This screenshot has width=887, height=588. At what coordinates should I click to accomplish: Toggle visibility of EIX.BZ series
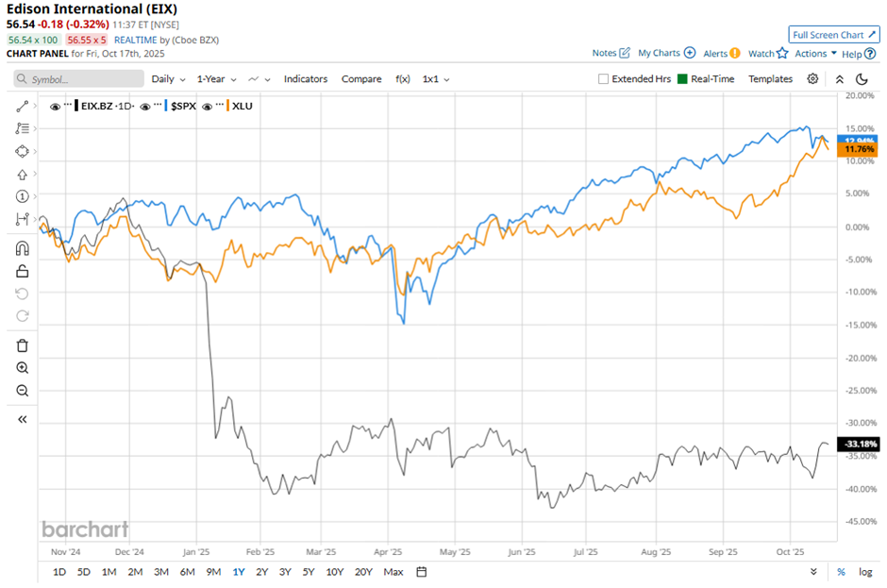55,107
